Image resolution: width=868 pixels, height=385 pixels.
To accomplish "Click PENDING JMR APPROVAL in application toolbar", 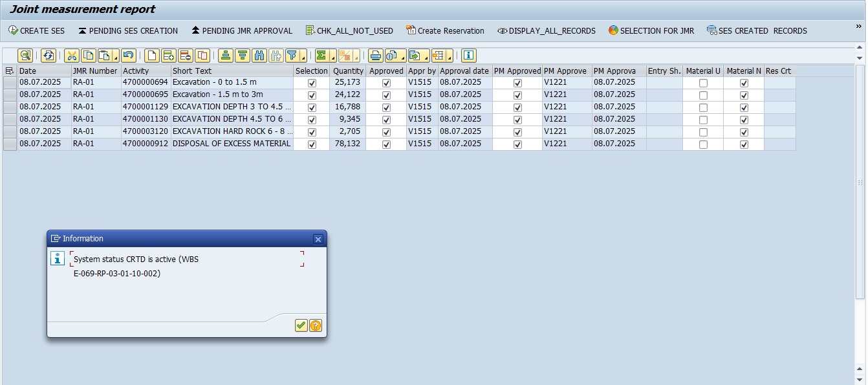I will point(241,30).
